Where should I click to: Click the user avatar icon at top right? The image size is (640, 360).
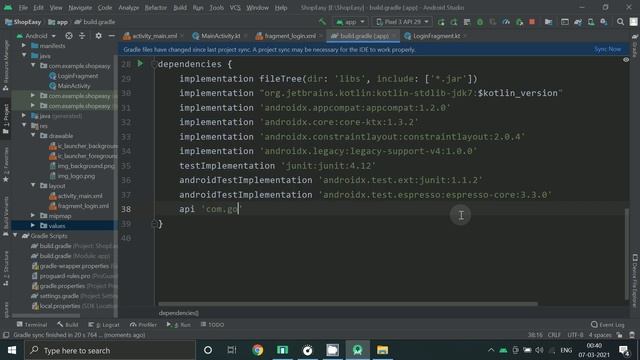click(633, 22)
